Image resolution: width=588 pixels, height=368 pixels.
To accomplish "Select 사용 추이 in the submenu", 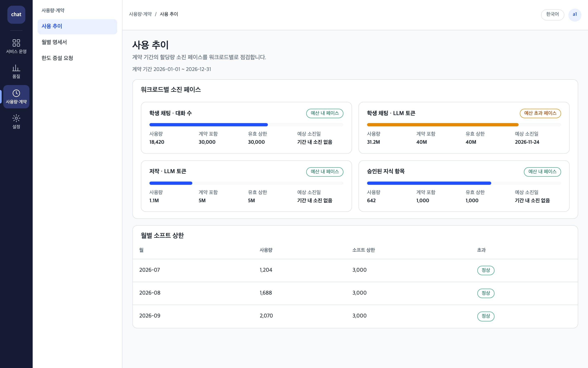I will 77,27.
